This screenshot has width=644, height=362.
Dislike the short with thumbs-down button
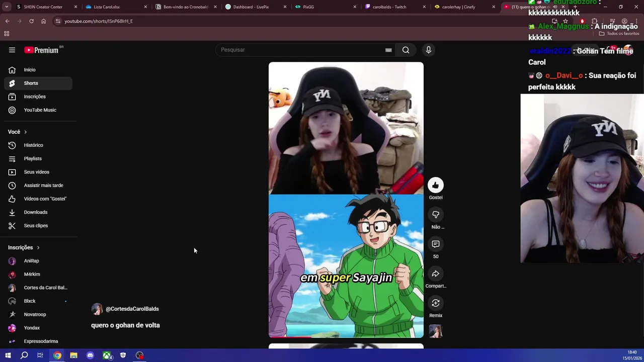point(436,215)
